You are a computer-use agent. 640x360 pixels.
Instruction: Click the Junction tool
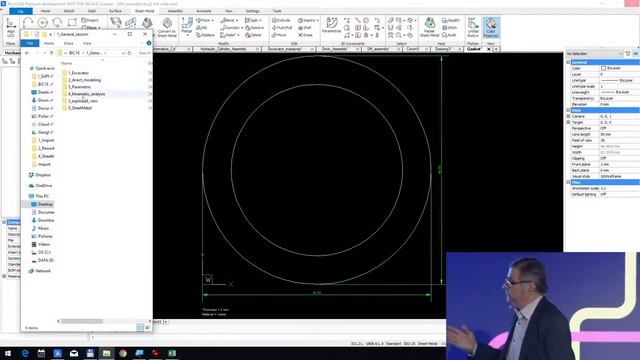click(230, 28)
